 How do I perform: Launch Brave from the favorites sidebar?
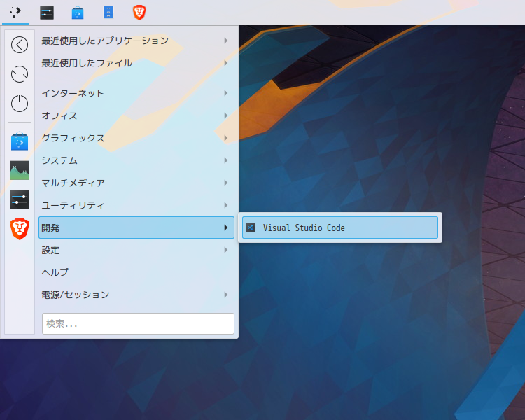[x=20, y=229]
